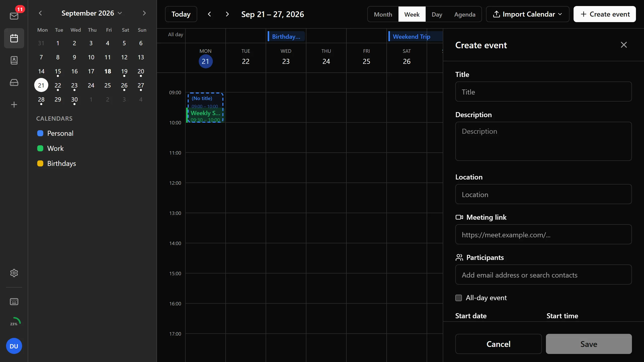644x362 pixels.
Task: Focus the Meeting link URL field
Action: (x=543, y=235)
